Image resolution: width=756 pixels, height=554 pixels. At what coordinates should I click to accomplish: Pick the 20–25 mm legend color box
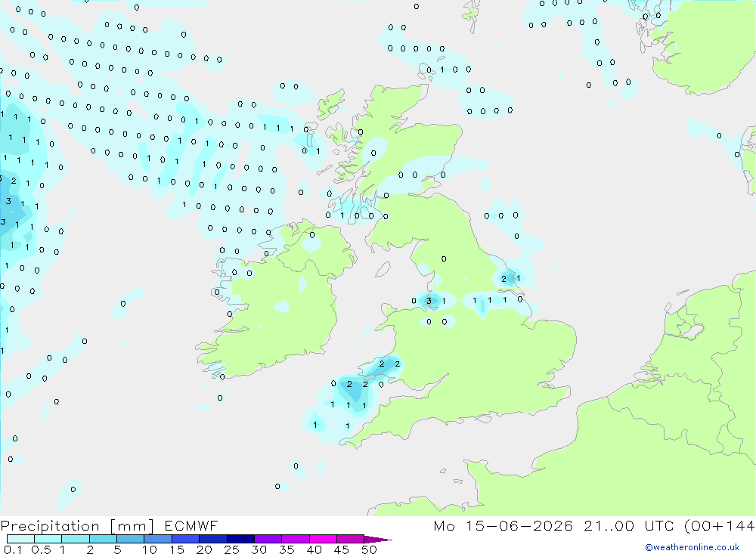[212, 539]
